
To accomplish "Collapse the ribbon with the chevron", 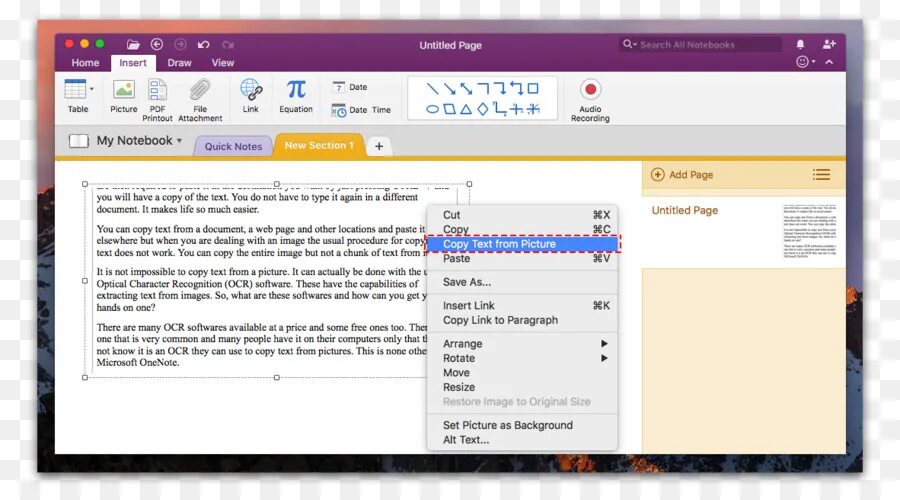I will 829,61.
